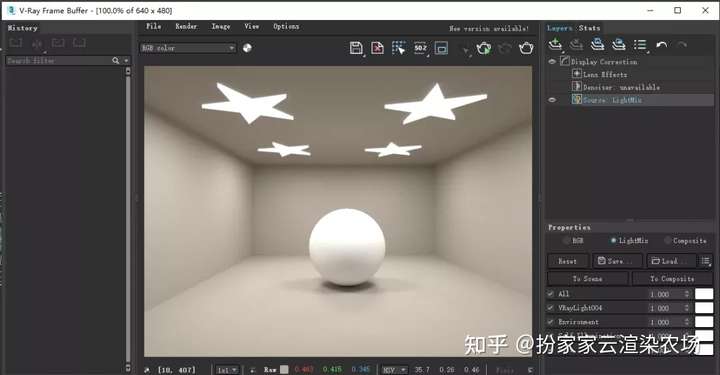Image resolution: width=720 pixels, height=375 pixels.
Task: Toggle the Link VFB to viewport icon
Action: (x=441, y=48)
